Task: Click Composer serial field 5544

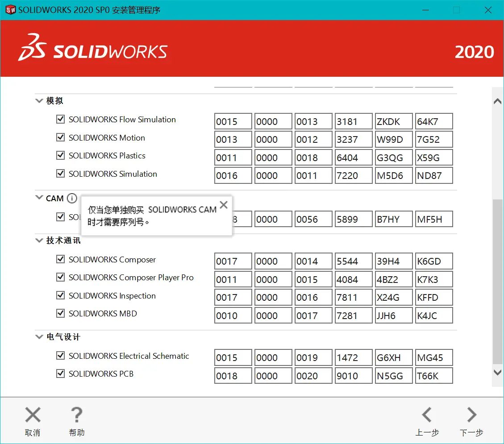Action: coord(354,261)
